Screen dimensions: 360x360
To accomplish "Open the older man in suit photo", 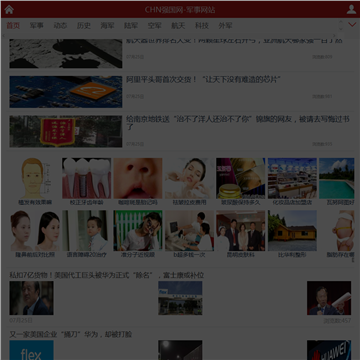I will [x=31, y=298].
